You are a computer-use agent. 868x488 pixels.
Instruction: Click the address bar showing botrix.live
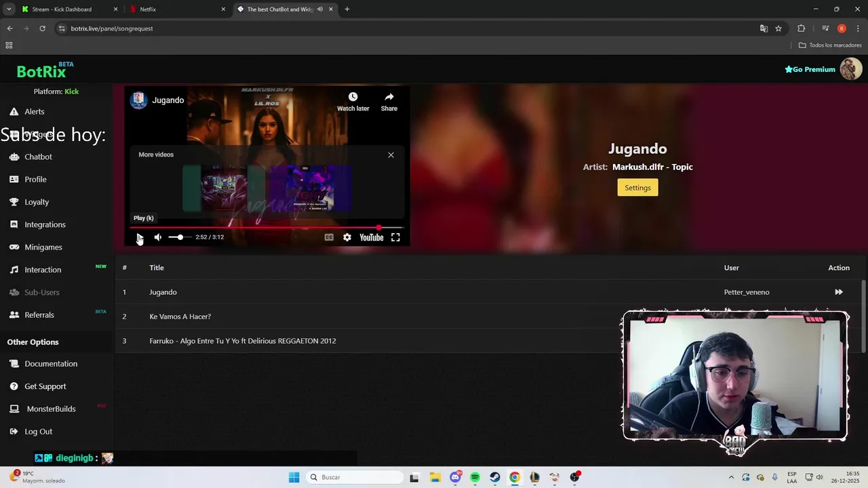407,28
